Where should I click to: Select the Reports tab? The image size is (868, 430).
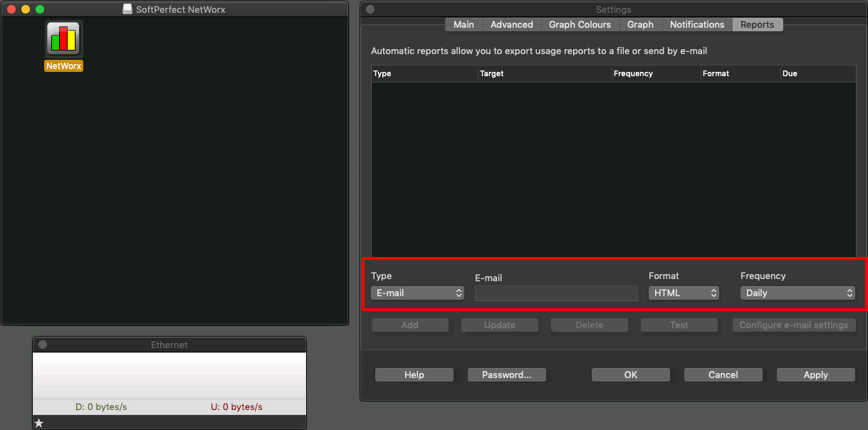[757, 24]
